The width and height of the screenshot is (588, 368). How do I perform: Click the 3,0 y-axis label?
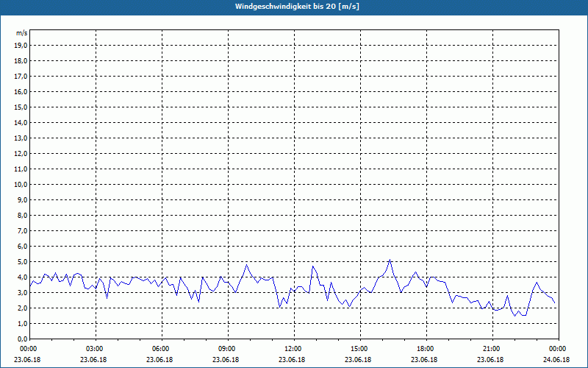[x=23, y=292]
